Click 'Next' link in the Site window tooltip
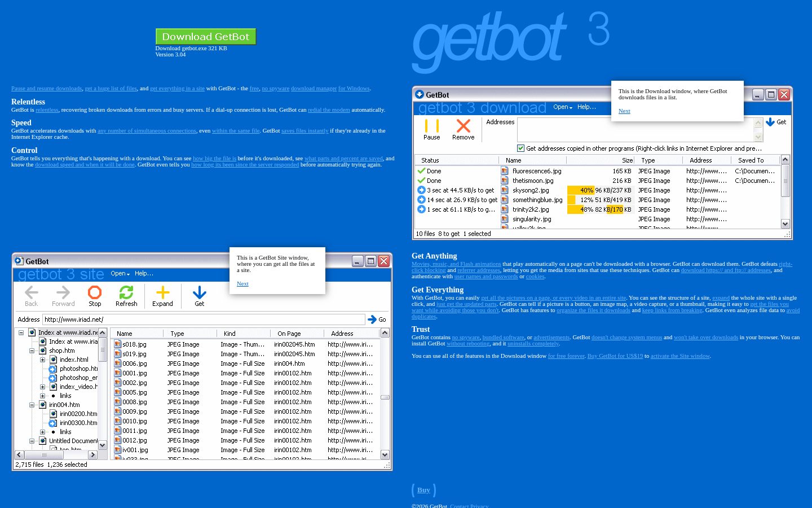This screenshot has width=812, height=508. tap(242, 283)
